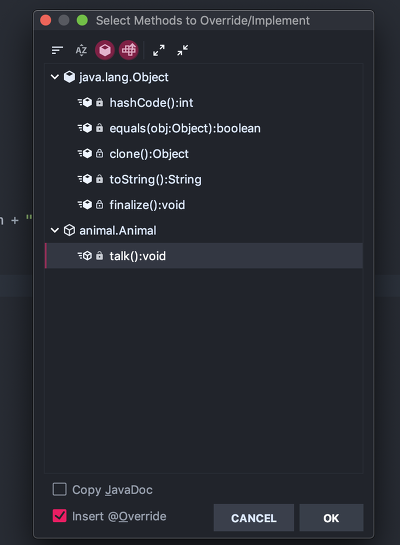The width and height of the screenshot is (400, 545).
Task: Click the animal.Animal class outline icon
Action: [70, 230]
